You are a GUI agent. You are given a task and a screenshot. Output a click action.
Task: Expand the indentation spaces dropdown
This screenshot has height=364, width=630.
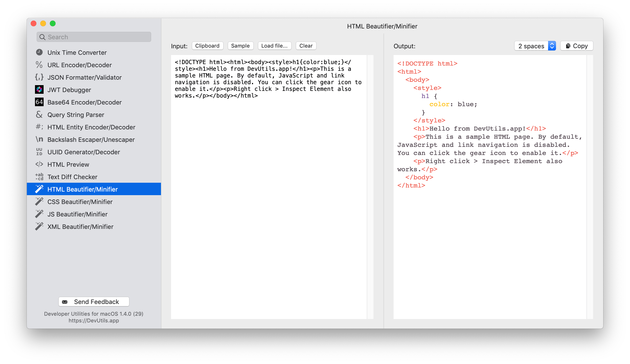pos(551,46)
